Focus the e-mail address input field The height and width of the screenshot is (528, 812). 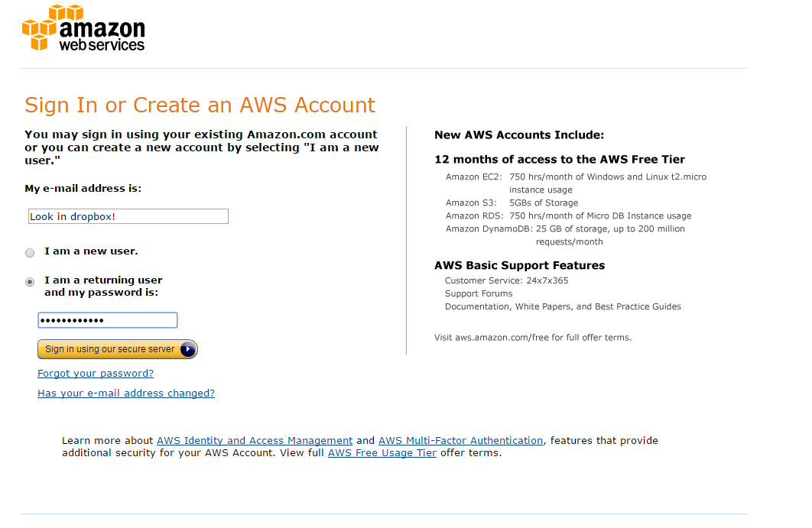[x=128, y=216]
